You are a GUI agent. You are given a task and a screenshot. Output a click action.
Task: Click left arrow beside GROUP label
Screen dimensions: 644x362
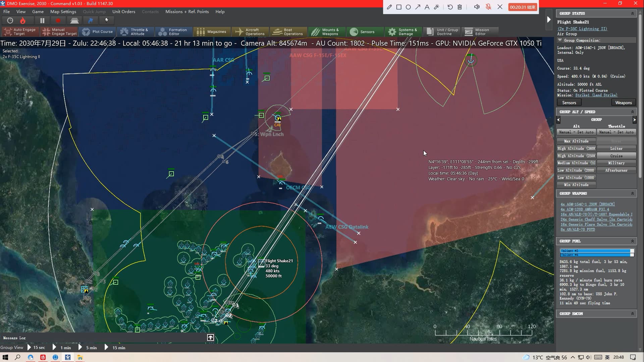coord(558,120)
